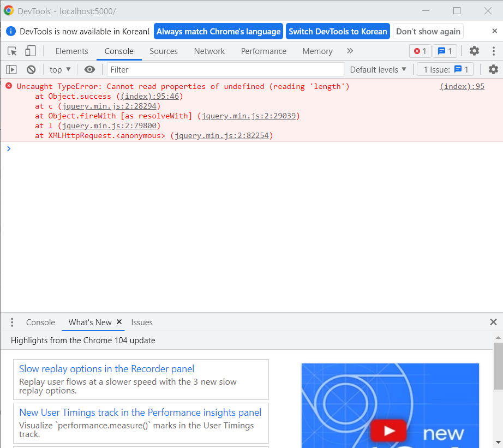Click Always match Chrome's language button
The width and height of the screenshot is (503, 448).
[x=218, y=32]
